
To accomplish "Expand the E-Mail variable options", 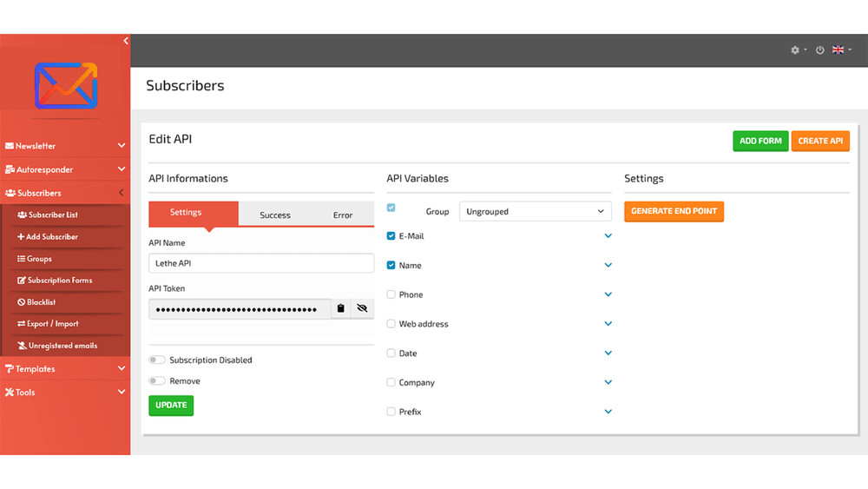I will point(608,236).
